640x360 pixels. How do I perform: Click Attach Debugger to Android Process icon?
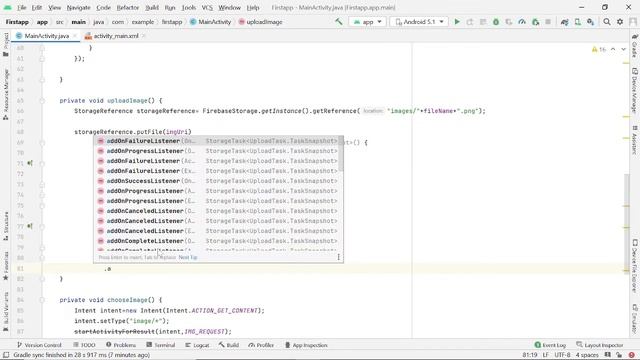coord(536,22)
